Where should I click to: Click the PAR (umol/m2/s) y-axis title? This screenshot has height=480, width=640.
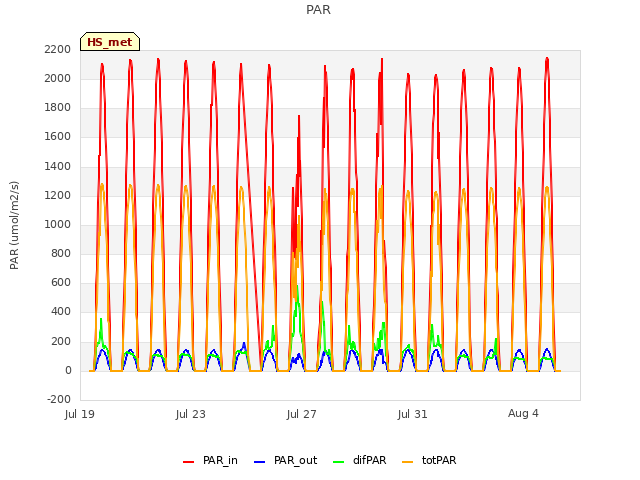tap(14, 225)
